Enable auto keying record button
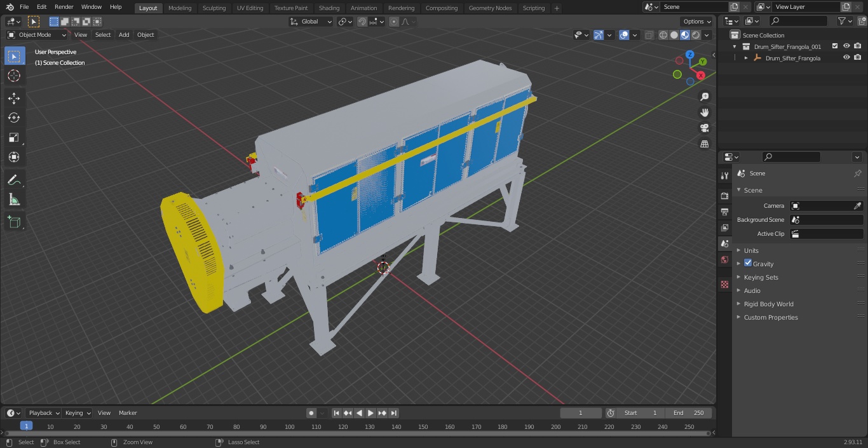The image size is (868, 448). tap(311, 413)
